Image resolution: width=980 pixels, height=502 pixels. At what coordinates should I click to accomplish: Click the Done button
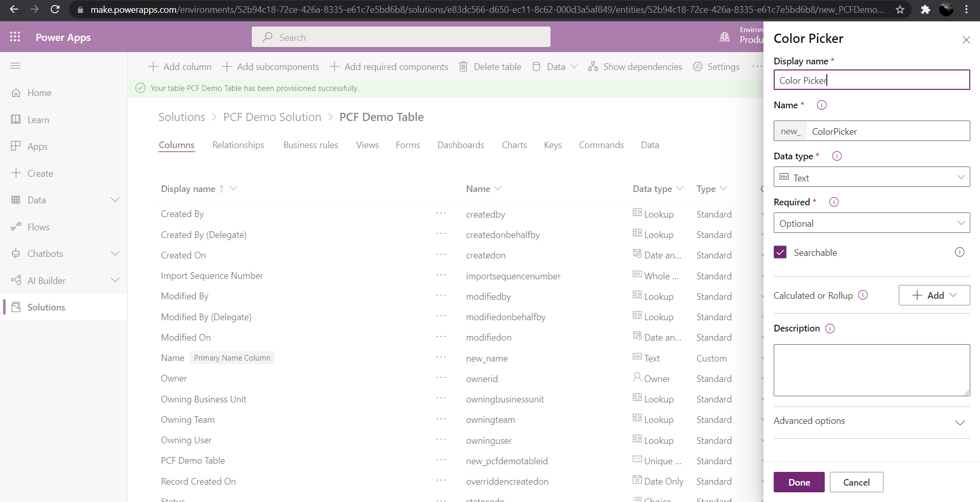(x=799, y=482)
